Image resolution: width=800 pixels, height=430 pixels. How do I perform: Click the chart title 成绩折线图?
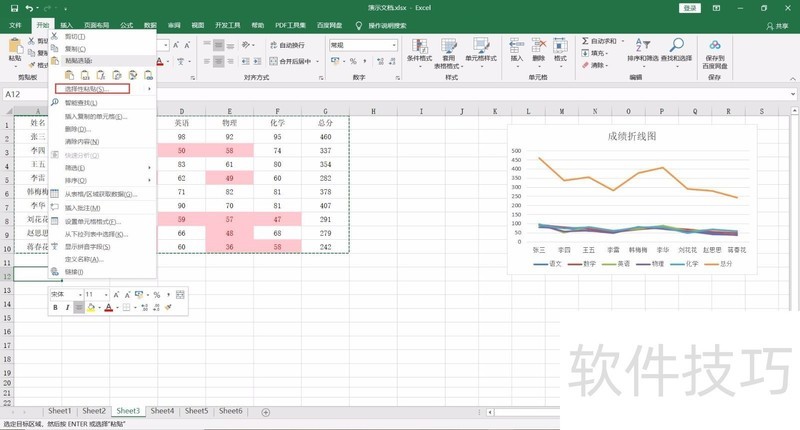point(632,136)
